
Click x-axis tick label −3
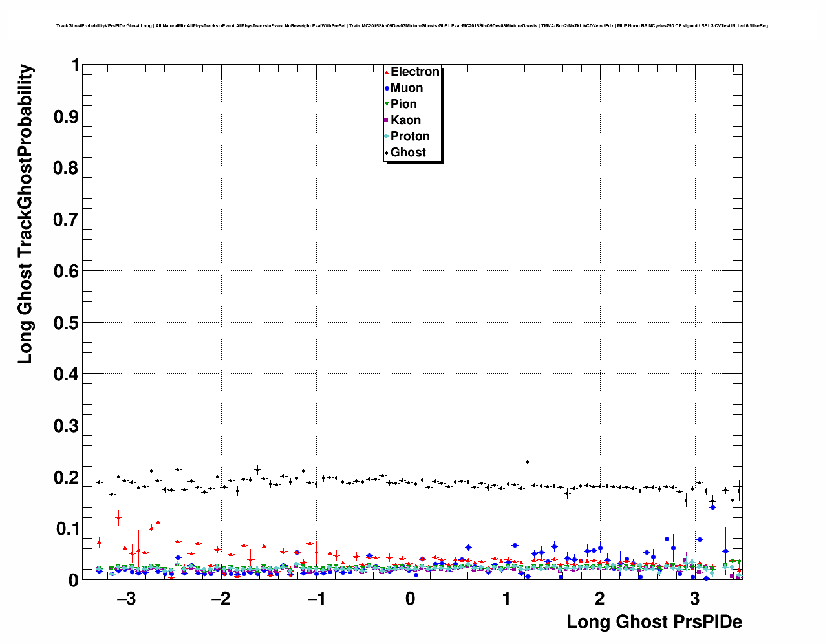[126, 598]
